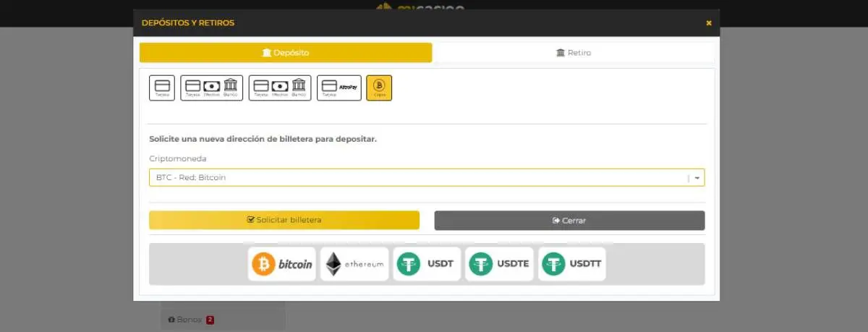Select the Tarjeta-only card payment method
Screen dimensions: 868x332
tap(162, 88)
